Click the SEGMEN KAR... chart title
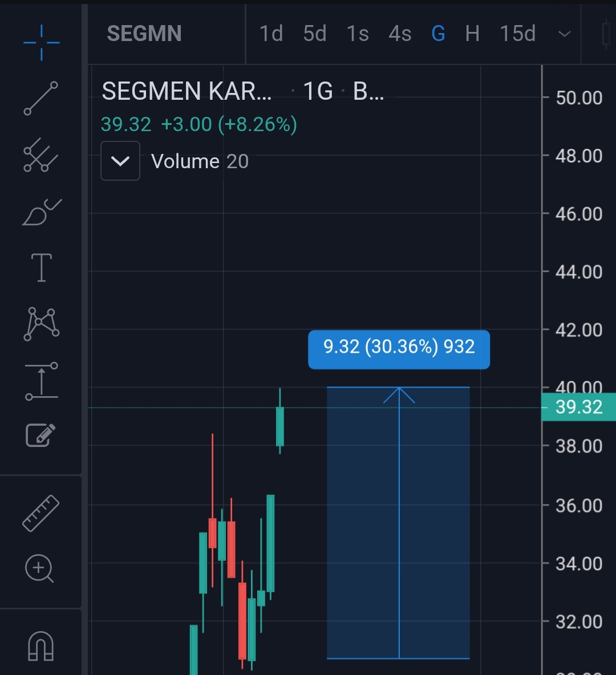Viewport: 616px width, 675px height. coord(187,91)
